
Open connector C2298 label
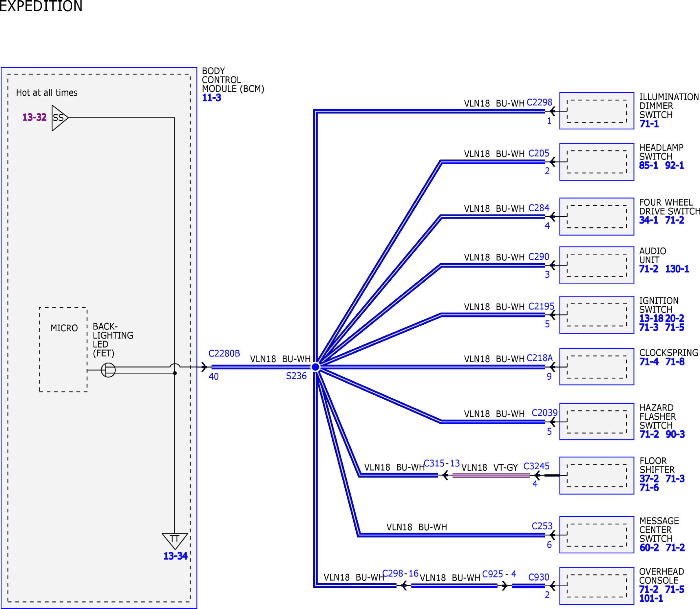pyautogui.click(x=539, y=102)
